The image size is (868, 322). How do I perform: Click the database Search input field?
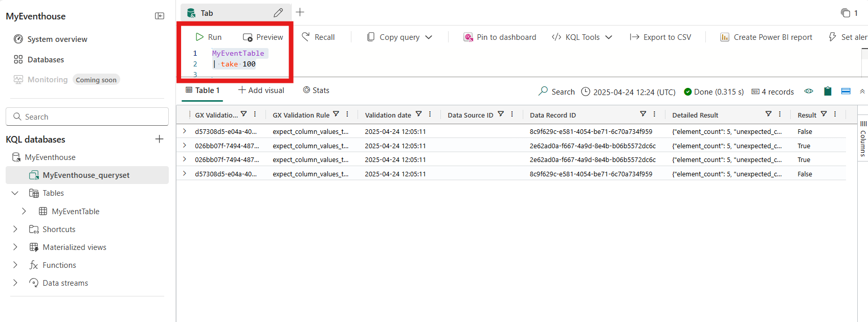87,117
